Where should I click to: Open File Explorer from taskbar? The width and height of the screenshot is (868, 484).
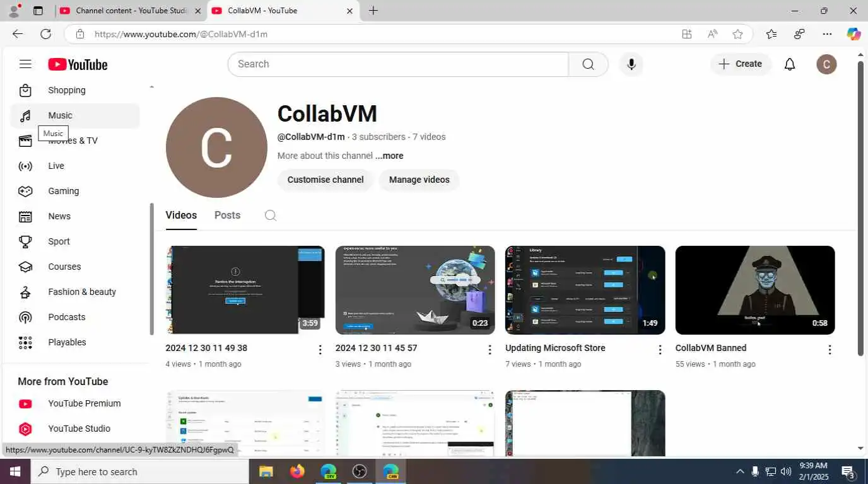point(266,471)
